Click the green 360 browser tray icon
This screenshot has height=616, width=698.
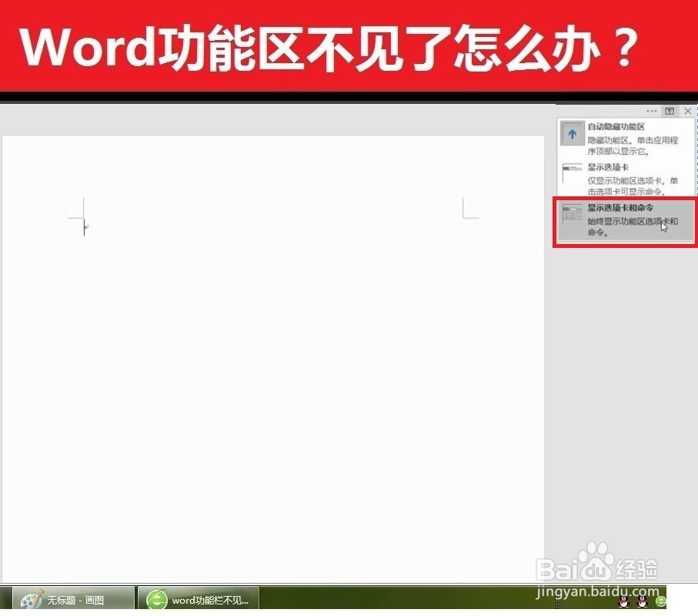click(x=660, y=601)
